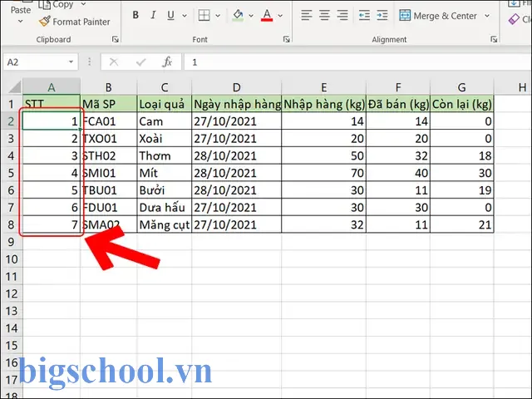Select date cell in Xoài row
Screen dimensions: 532x399
tap(236, 139)
